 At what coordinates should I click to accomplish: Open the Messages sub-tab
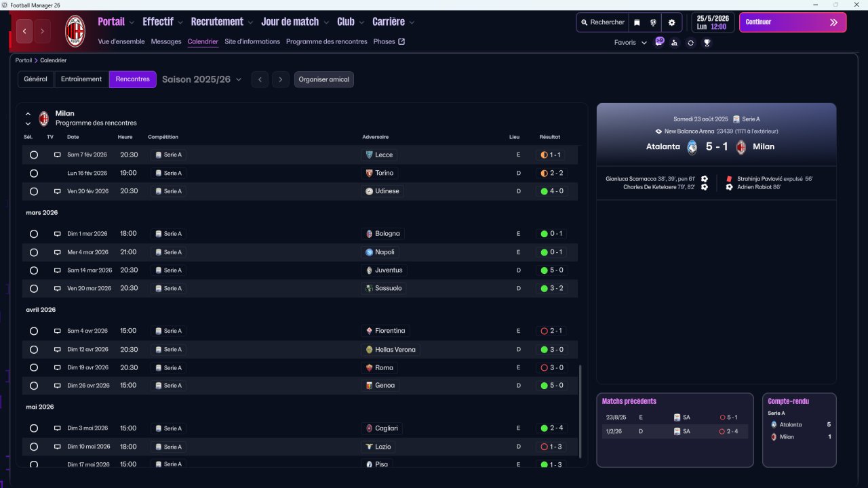click(166, 41)
